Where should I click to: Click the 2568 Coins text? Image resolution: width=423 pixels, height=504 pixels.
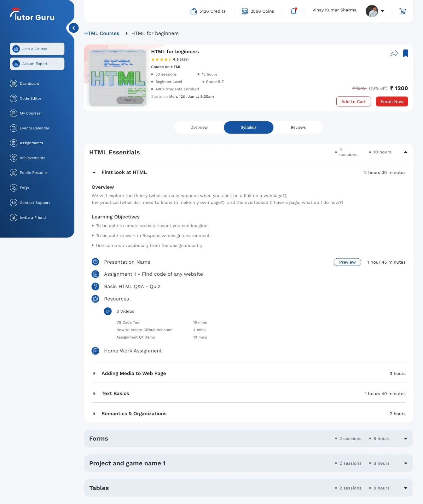point(262,11)
